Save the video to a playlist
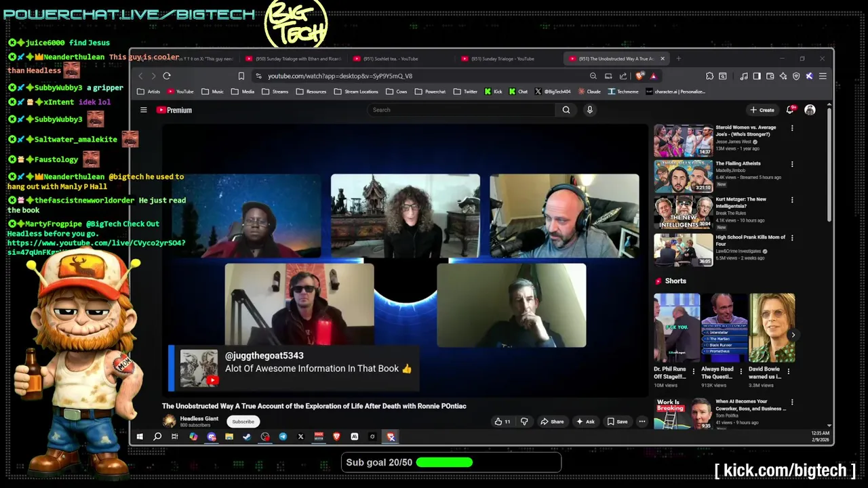This screenshot has width=868, height=488. point(617,422)
